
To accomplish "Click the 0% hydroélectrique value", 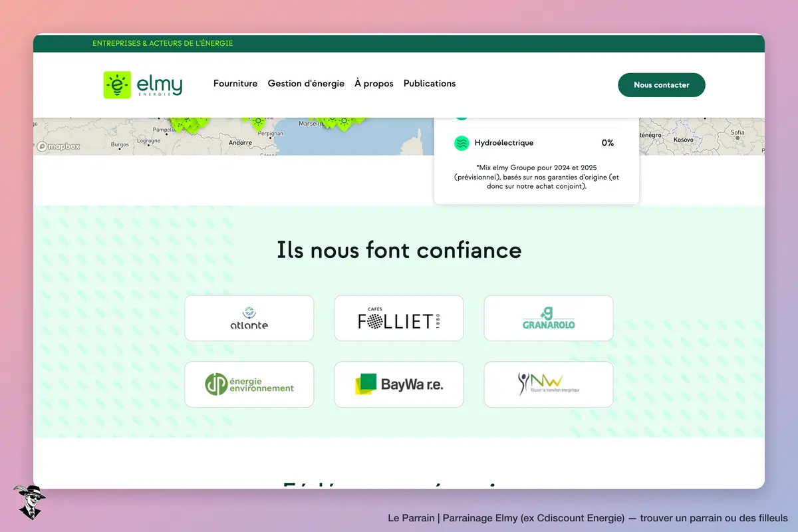I will coord(608,143).
